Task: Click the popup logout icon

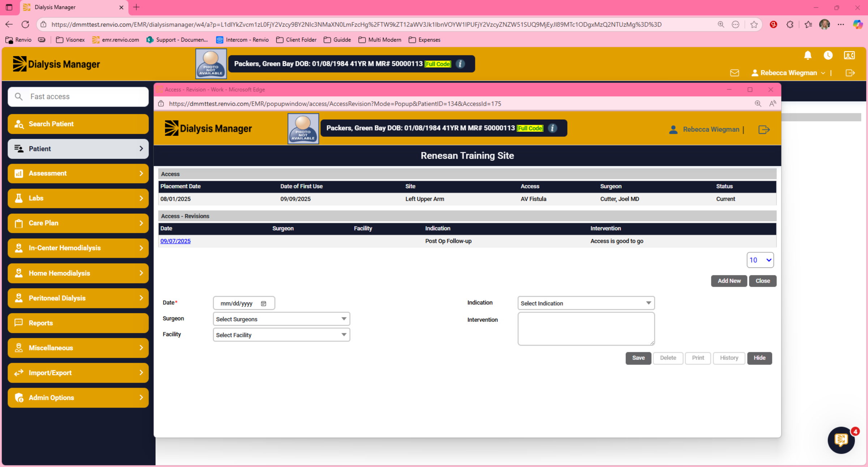Action: [x=764, y=130]
